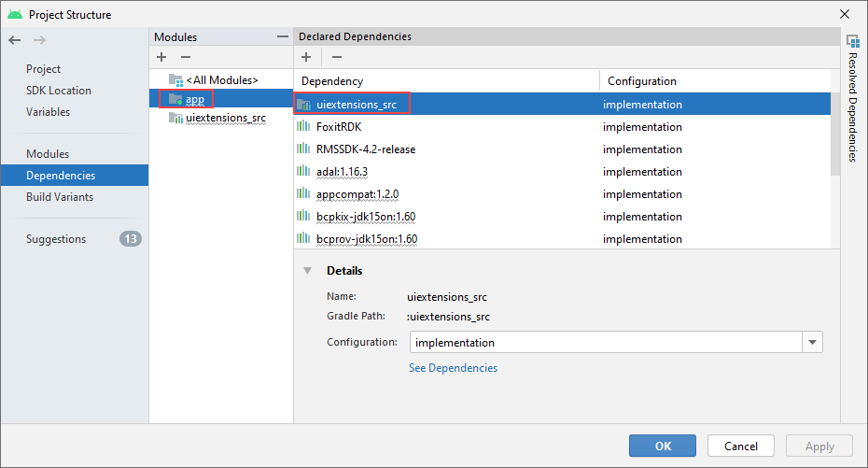Click the See Dependencies link

453,368
